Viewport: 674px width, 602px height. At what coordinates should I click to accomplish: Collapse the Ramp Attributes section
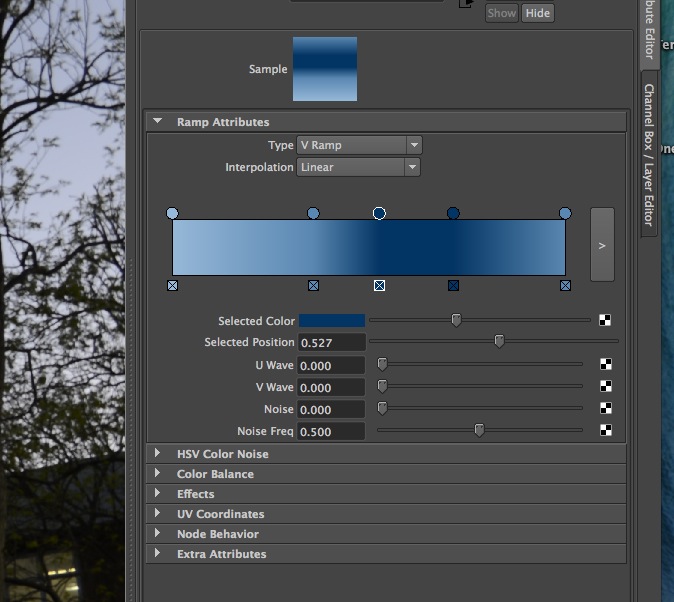pos(157,122)
